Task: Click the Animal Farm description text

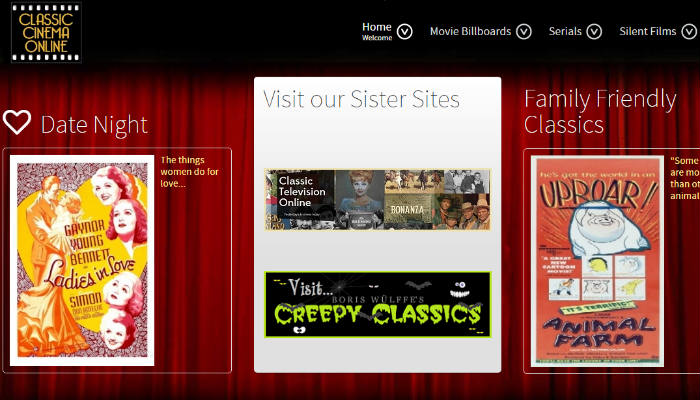Action: tap(684, 178)
